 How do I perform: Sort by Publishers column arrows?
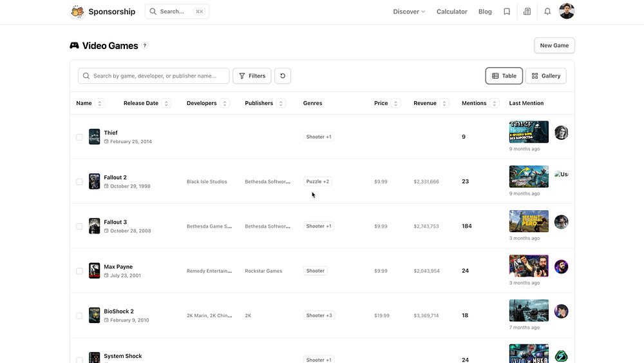pyautogui.click(x=281, y=103)
